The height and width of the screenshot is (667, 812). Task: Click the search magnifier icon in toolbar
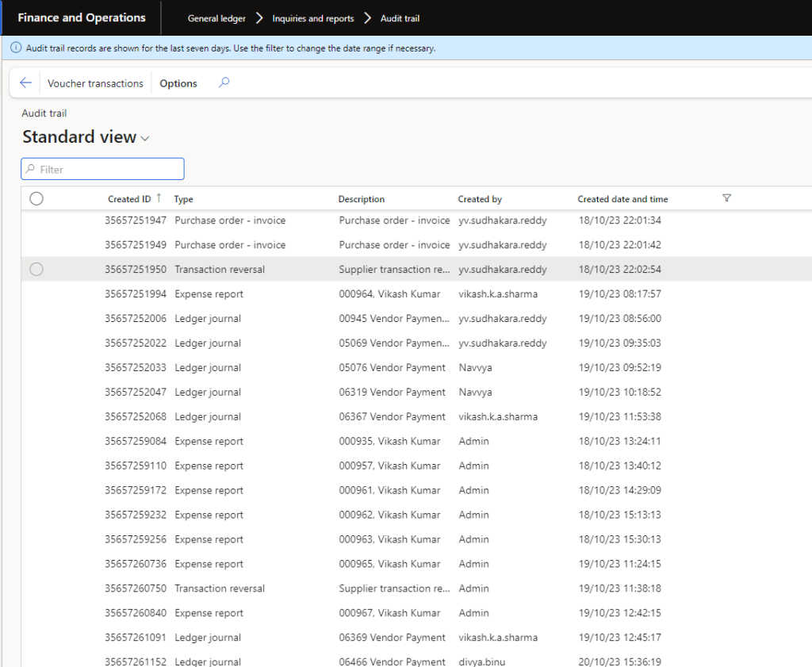(x=224, y=82)
